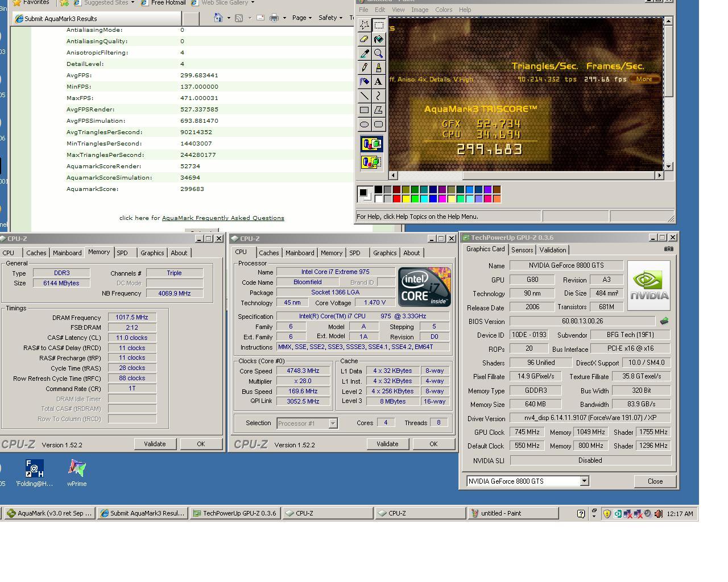This screenshot has height=582, width=728.
Task: Select the Magnifier tool in Paint
Action: pos(378,53)
